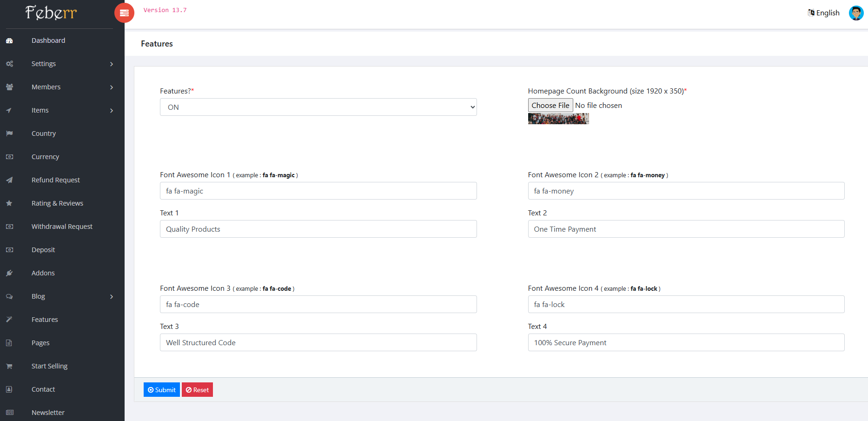Click the Addons plug icon
Image resolution: width=868 pixels, height=421 pixels.
[9, 273]
